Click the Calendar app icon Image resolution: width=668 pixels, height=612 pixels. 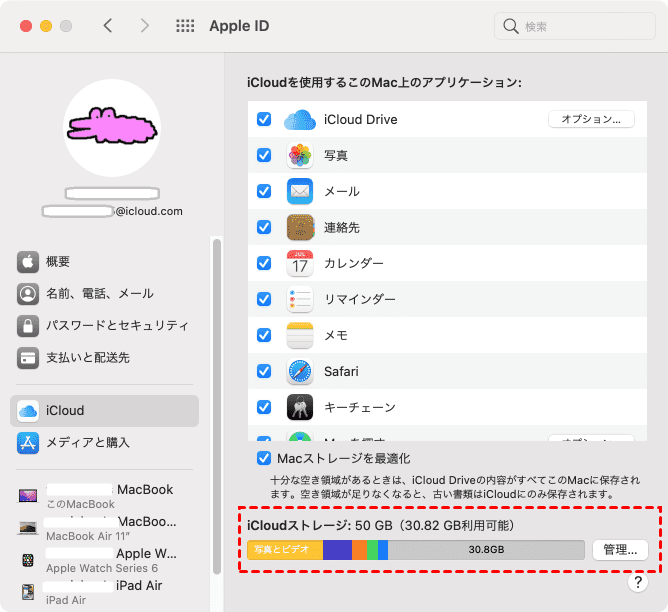pos(300,263)
